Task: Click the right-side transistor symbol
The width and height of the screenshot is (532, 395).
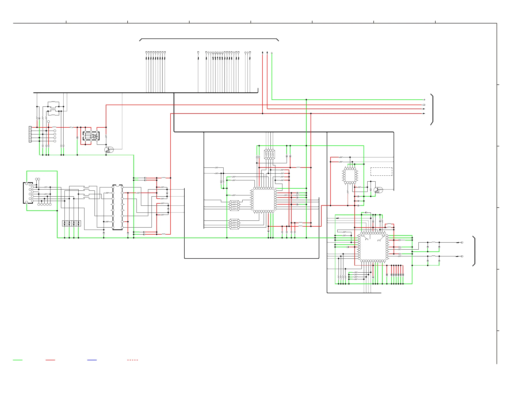Action: coord(378,190)
